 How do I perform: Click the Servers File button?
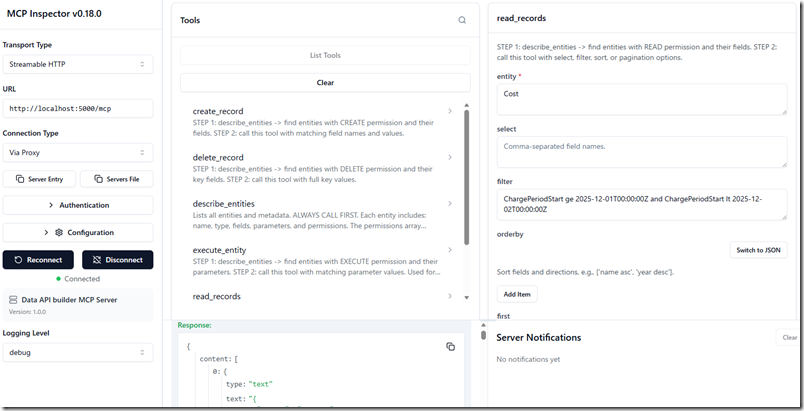coord(116,178)
